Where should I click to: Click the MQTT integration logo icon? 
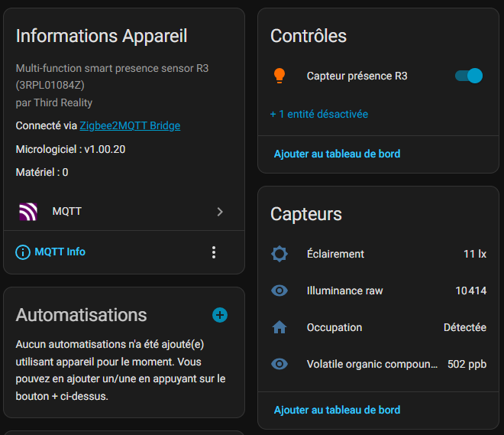[28, 212]
